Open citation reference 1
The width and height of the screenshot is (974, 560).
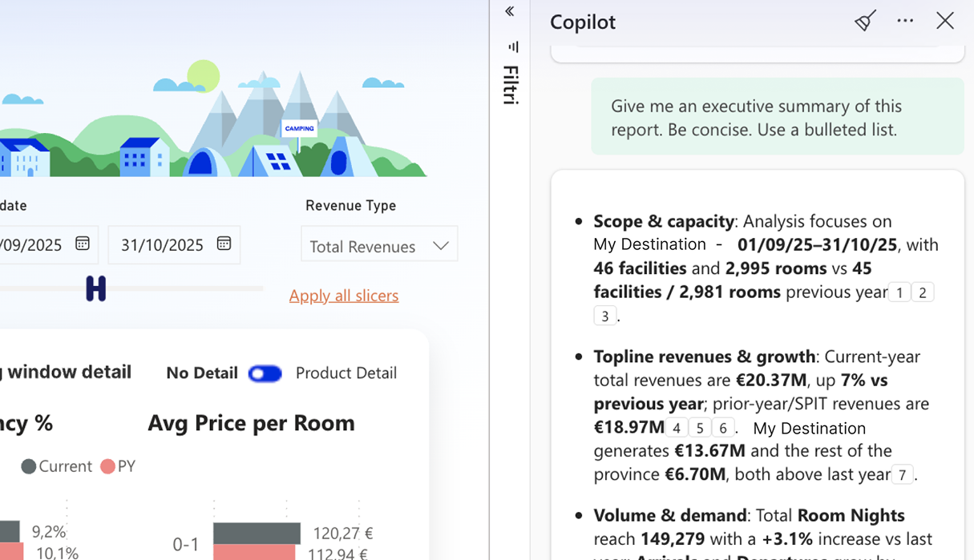point(899,292)
